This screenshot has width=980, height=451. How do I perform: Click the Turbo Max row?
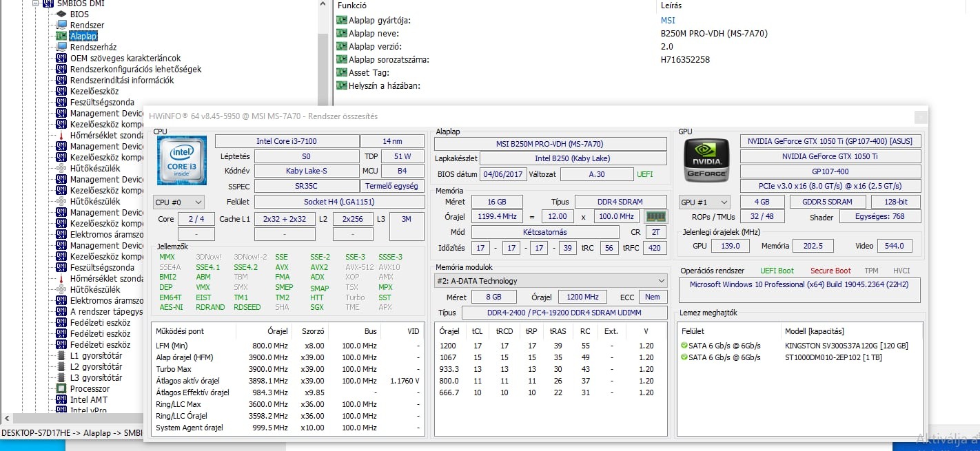[288, 369]
